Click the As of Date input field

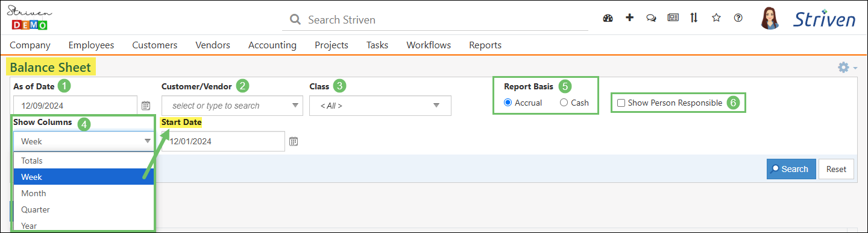(x=76, y=106)
